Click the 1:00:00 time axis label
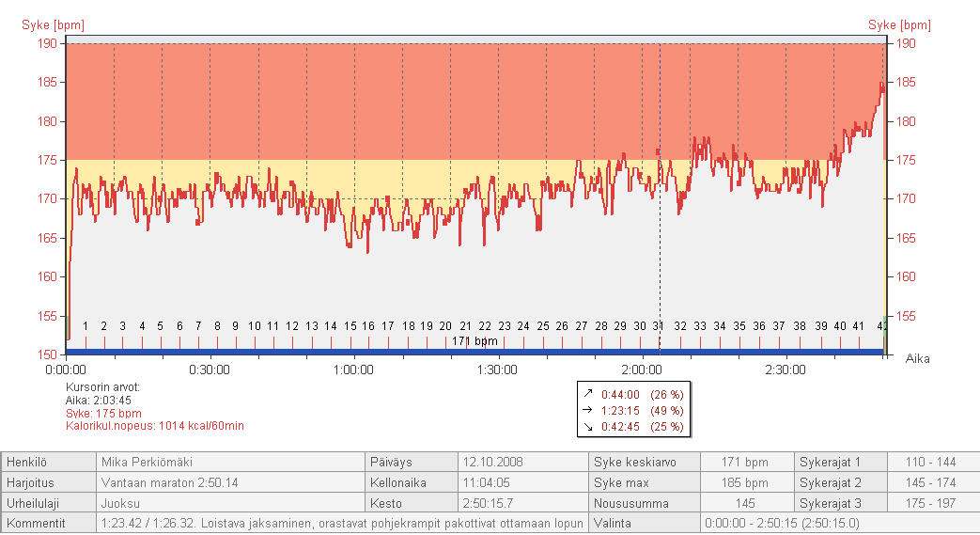The height and width of the screenshot is (535, 980). (353, 370)
